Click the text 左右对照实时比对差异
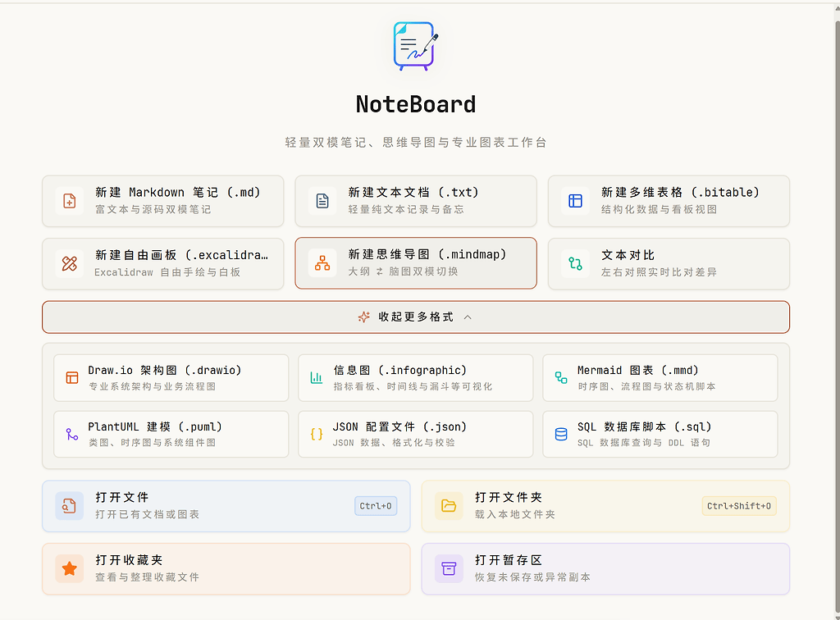 point(659,272)
